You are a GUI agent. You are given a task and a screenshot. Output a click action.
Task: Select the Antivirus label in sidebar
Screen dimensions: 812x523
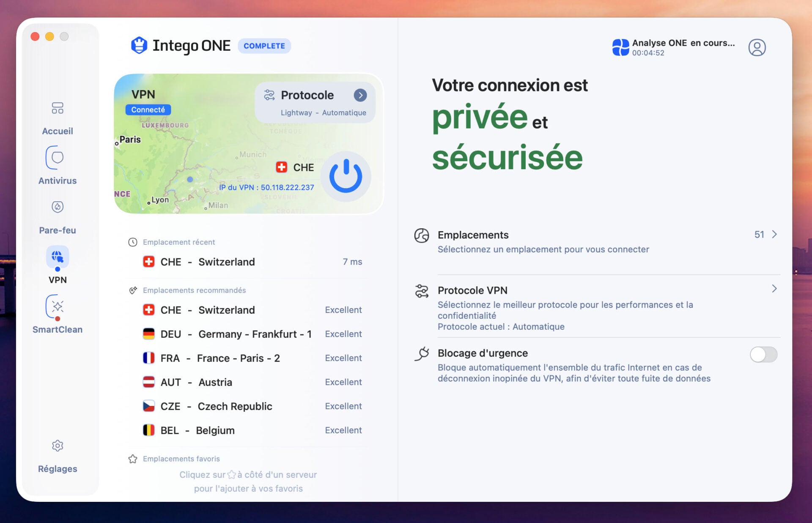tap(58, 181)
